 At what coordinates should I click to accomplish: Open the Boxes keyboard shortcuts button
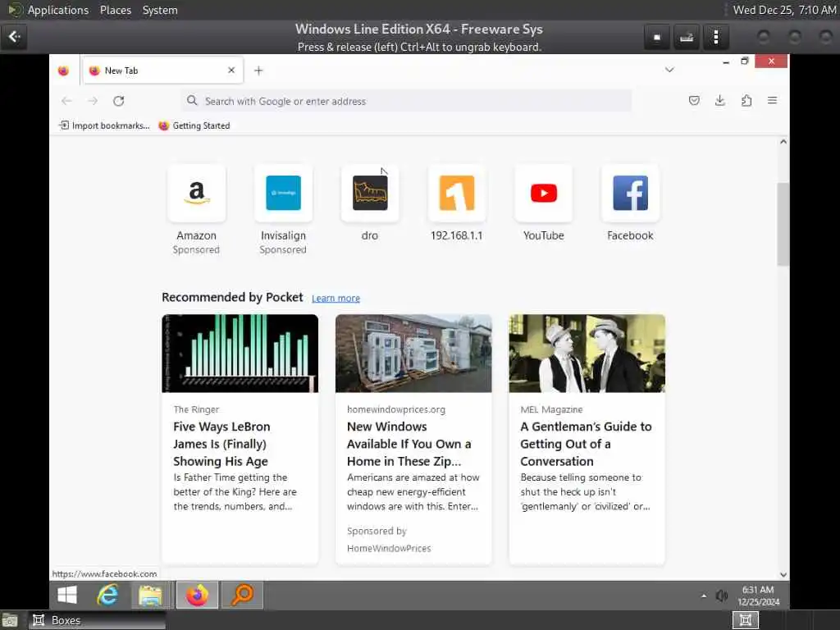tap(687, 37)
